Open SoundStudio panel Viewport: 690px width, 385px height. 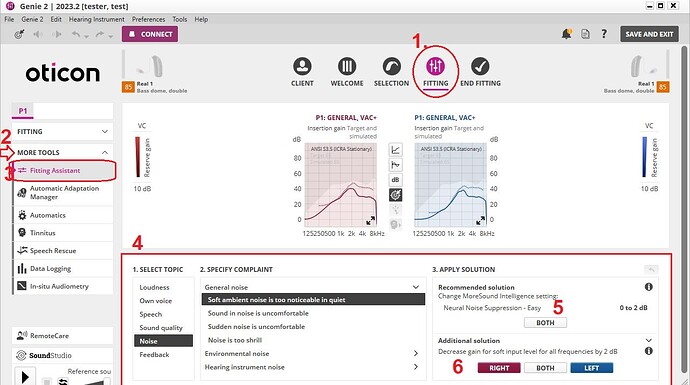(x=62, y=355)
